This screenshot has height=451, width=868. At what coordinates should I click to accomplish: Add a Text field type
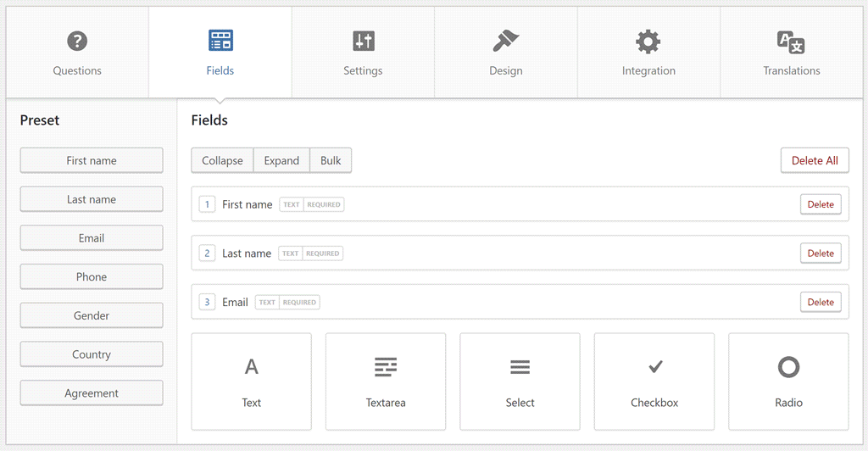coord(251,381)
